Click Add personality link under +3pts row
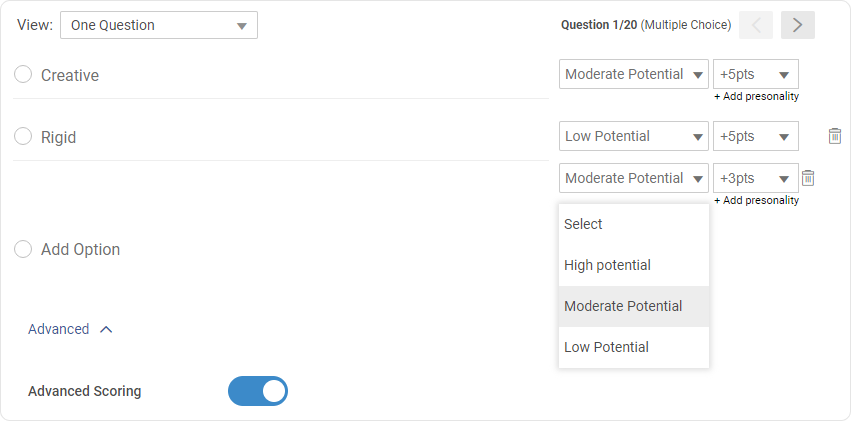Screen dimensions: 851x421 pos(756,200)
